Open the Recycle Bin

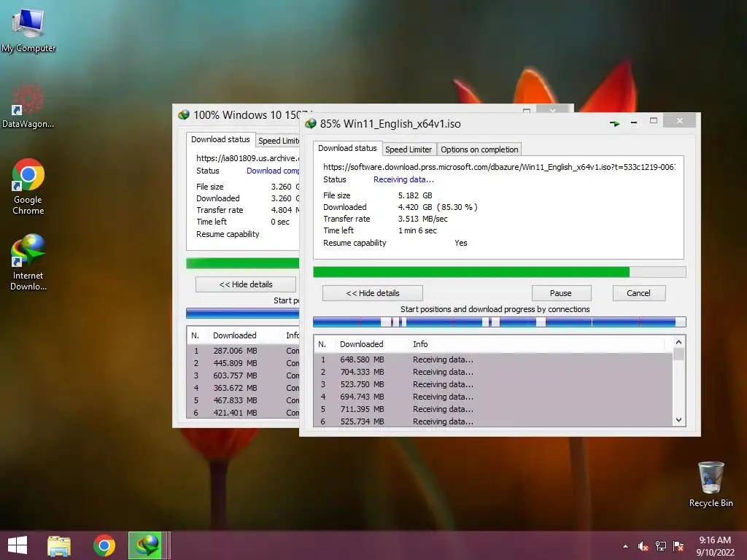(x=711, y=484)
